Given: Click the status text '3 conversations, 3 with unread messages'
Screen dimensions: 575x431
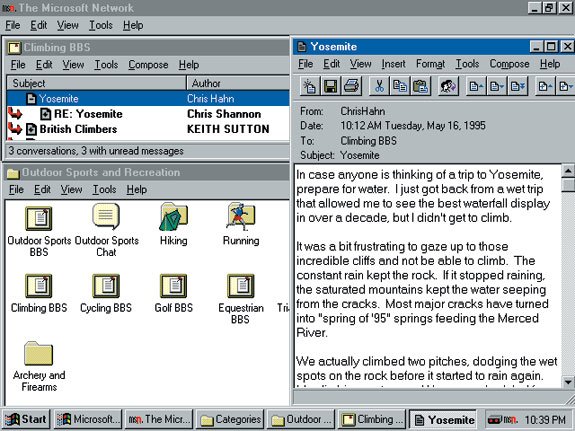Looking at the screenshot, I should tap(96, 151).
